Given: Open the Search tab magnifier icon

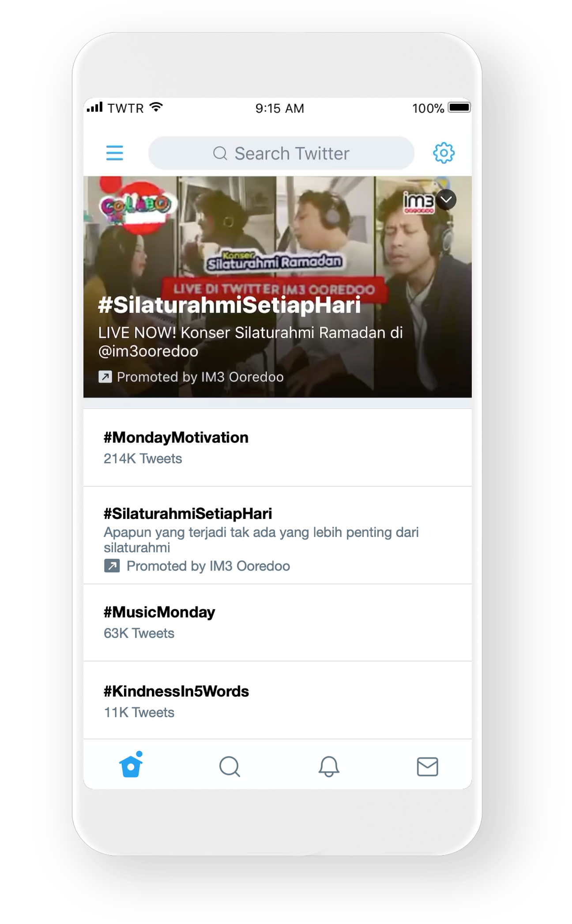Looking at the screenshot, I should pos(230,766).
